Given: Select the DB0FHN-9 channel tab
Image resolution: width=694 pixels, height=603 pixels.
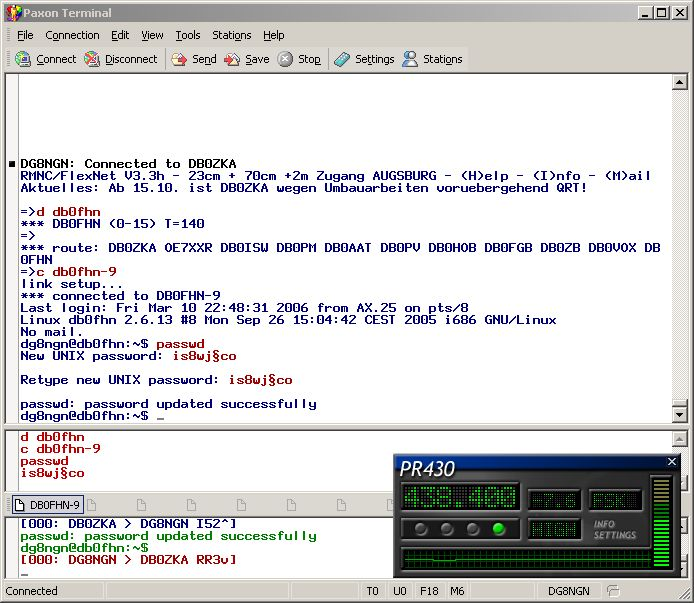Looking at the screenshot, I should click(47, 505).
